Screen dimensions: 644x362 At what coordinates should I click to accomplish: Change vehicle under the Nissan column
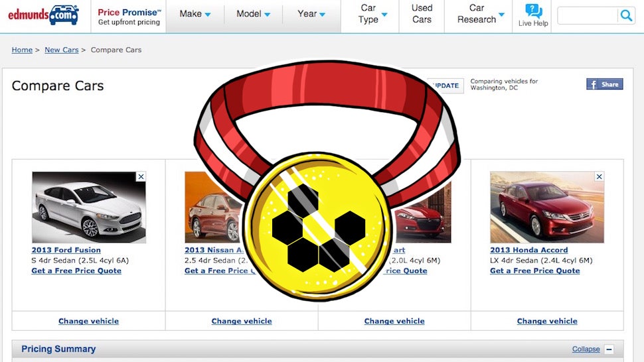click(x=242, y=321)
